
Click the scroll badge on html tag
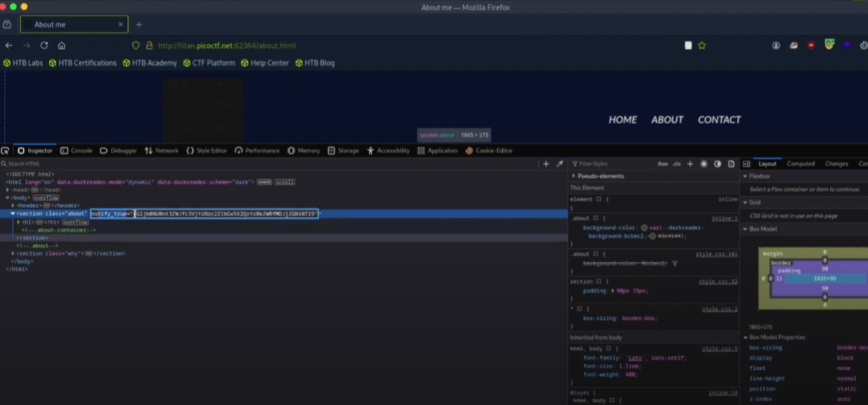click(x=285, y=182)
